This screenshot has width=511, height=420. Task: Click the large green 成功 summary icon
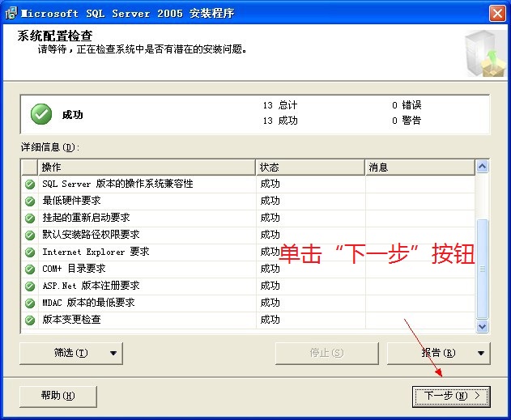41,115
